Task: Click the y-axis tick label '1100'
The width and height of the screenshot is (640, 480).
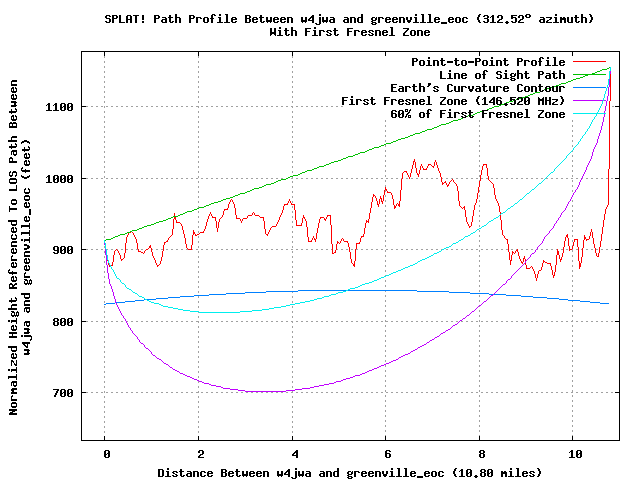Action: point(59,107)
